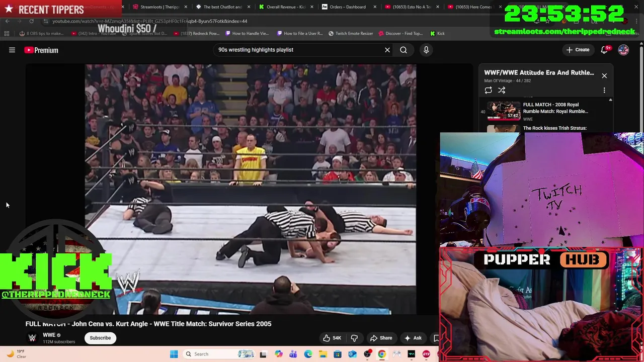Click the Ask button

[x=413, y=338]
